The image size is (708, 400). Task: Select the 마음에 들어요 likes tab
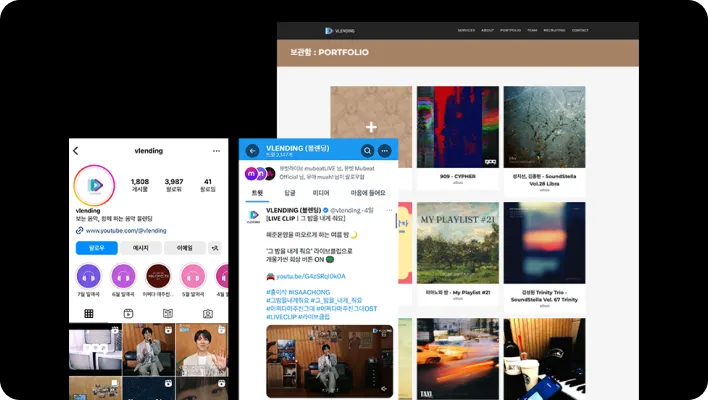tap(368, 193)
